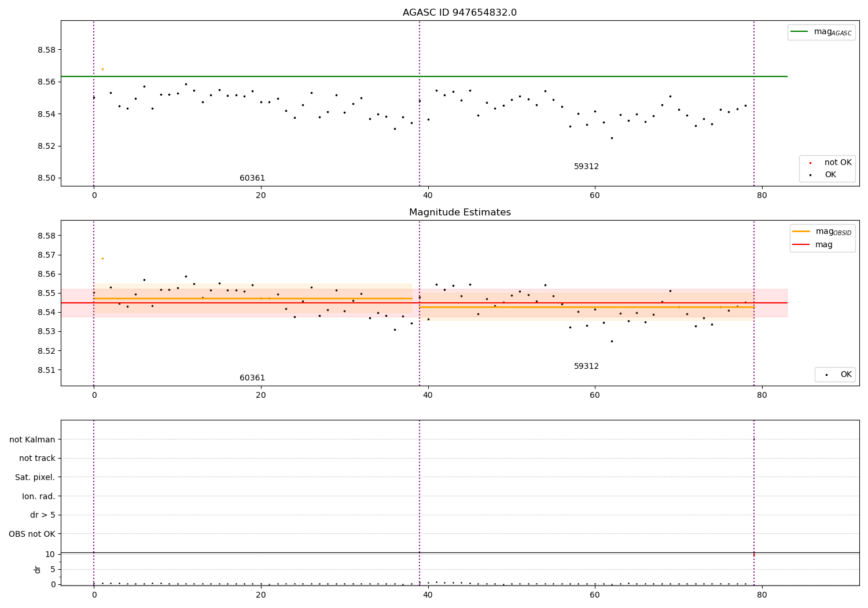868x608 pixels.
Task: Click the red point on the bottom dr panel
Action: point(753,555)
